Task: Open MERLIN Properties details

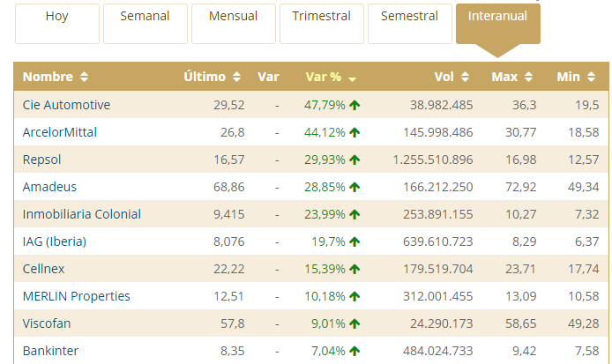Action: click(77, 296)
